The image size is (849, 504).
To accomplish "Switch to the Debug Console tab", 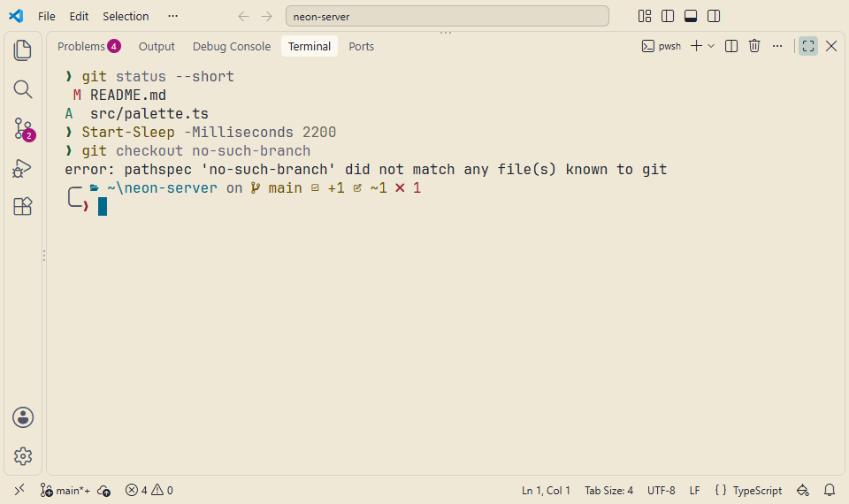I will coord(231,46).
